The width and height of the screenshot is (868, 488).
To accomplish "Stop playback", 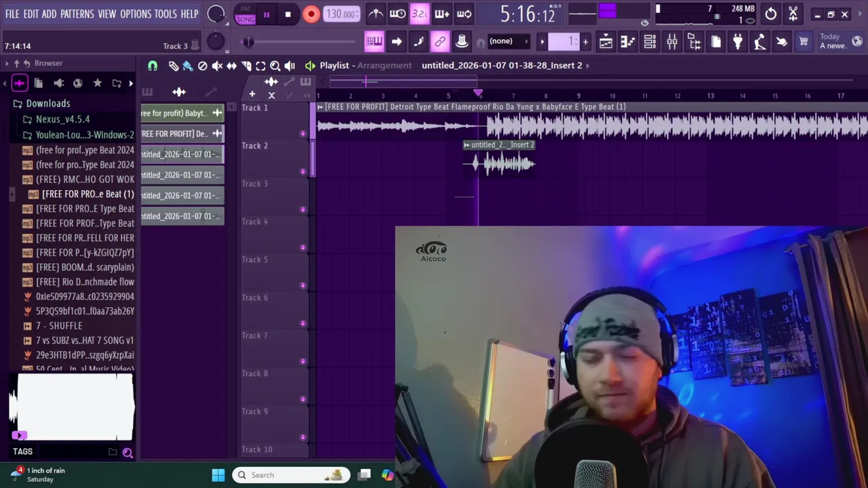I will pos(288,14).
